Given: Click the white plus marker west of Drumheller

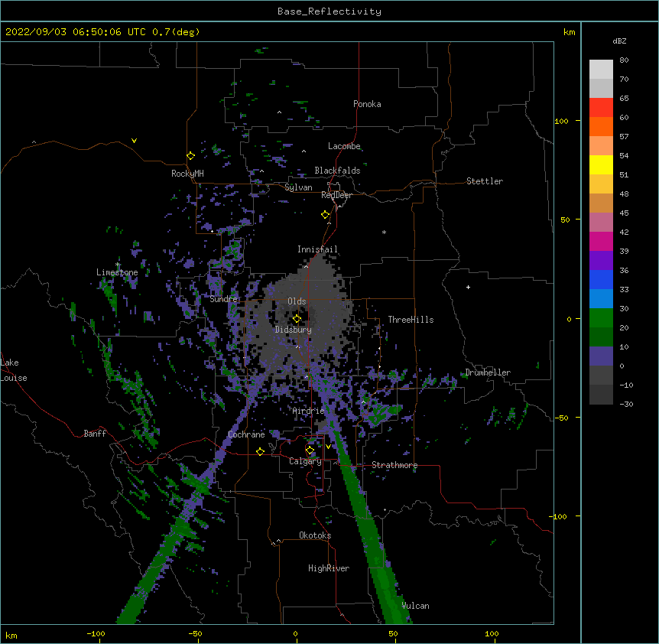Looking at the screenshot, I should click(x=468, y=287).
